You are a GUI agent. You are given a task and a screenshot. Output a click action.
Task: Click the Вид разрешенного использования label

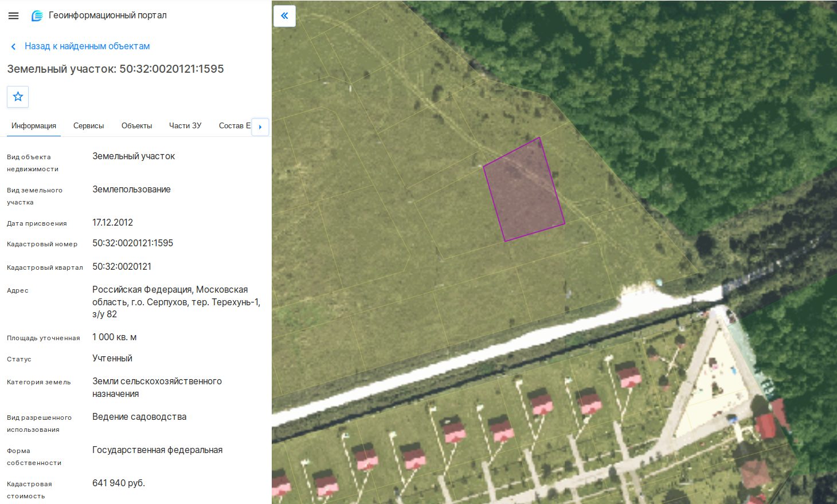coord(40,424)
